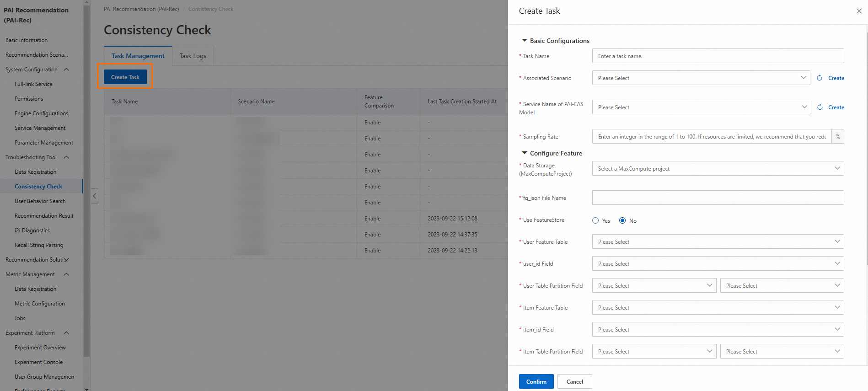Open i2i Diagnostics
868x391 pixels.
pos(32,230)
